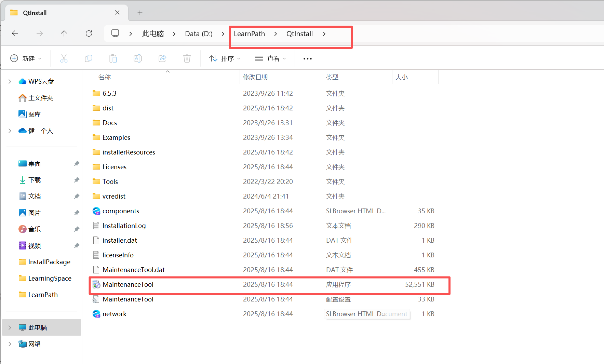Sort by 类型 column header

(332, 77)
